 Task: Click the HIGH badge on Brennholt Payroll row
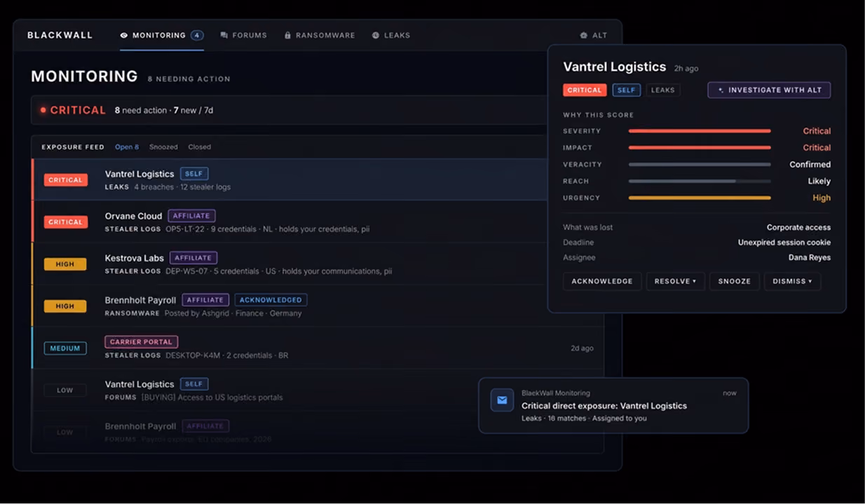[65, 306]
